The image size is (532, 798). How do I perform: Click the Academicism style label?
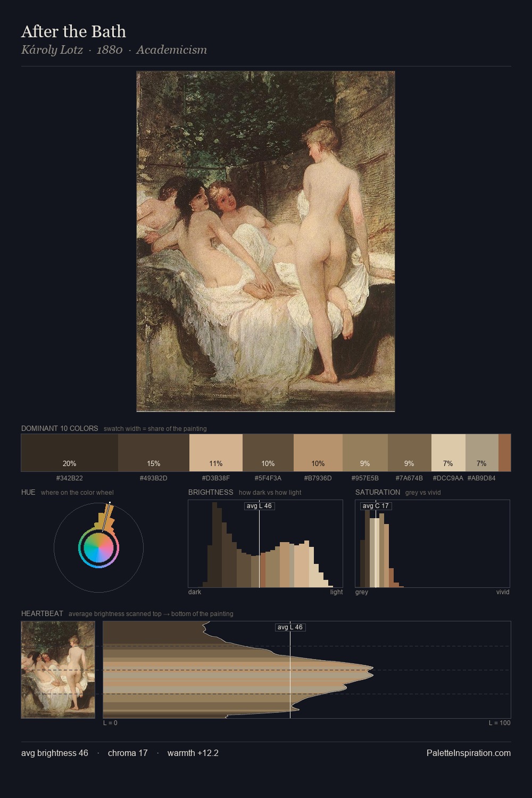coord(171,50)
